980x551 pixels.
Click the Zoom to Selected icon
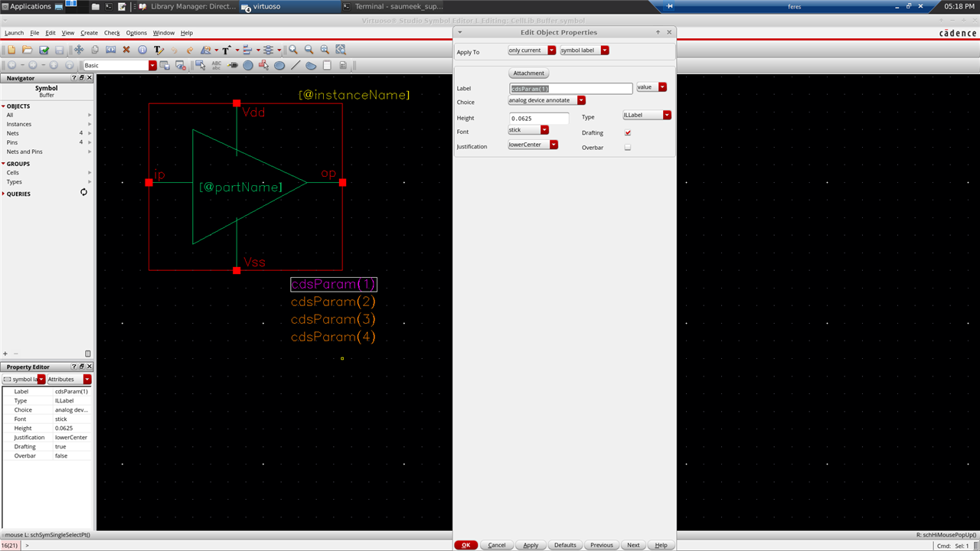[341, 50]
